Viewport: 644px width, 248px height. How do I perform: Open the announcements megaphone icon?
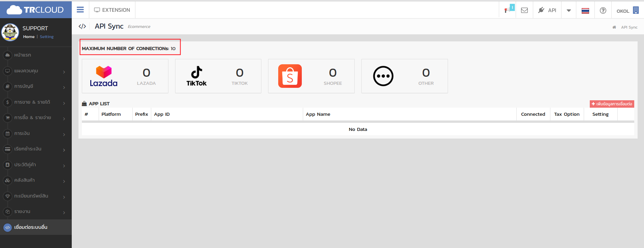click(x=508, y=10)
